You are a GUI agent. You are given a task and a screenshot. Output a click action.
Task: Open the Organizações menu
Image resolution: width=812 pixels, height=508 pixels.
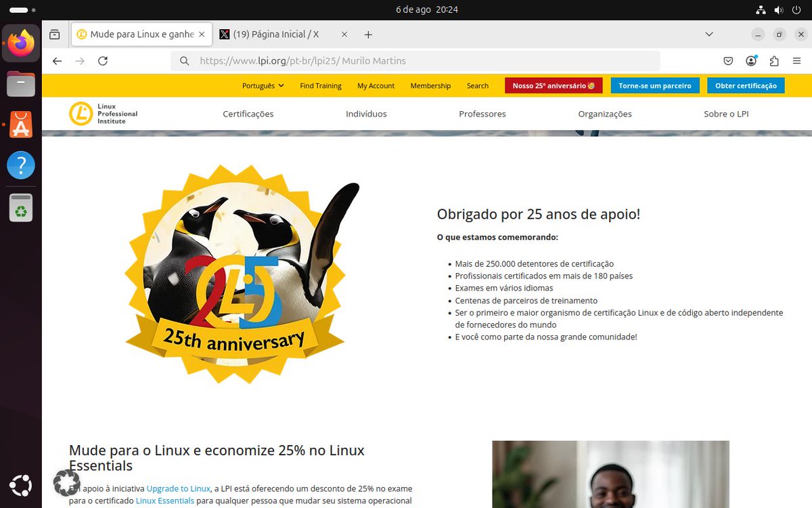tap(605, 114)
